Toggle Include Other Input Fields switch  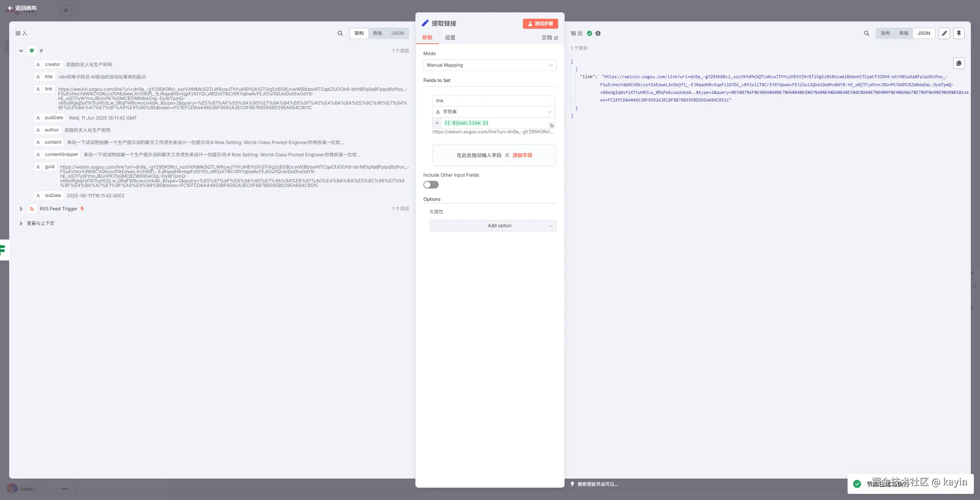pyautogui.click(x=431, y=185)
